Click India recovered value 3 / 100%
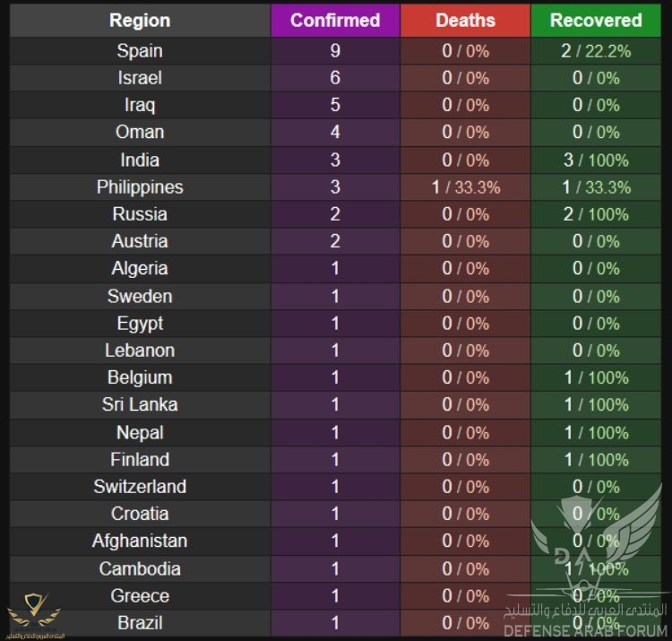The height and width of the screenshot is (641, 672). [596, 160]
